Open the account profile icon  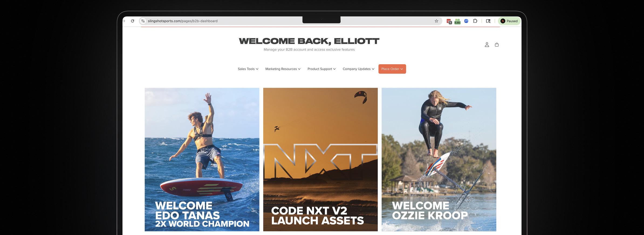[x=487, y=45]
